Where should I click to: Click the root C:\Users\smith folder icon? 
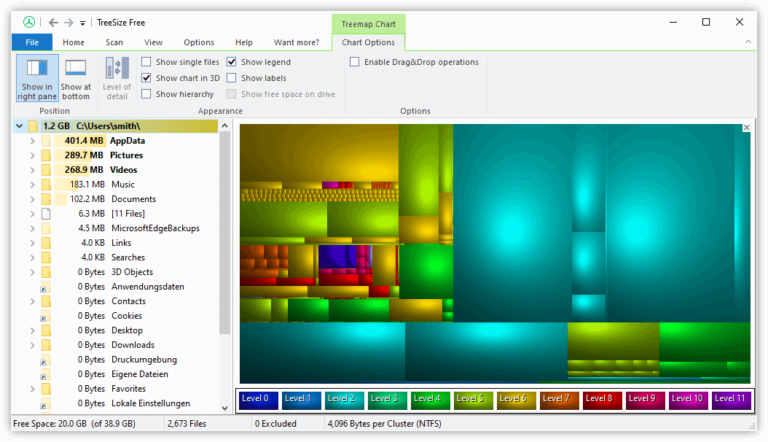[33, 126]
